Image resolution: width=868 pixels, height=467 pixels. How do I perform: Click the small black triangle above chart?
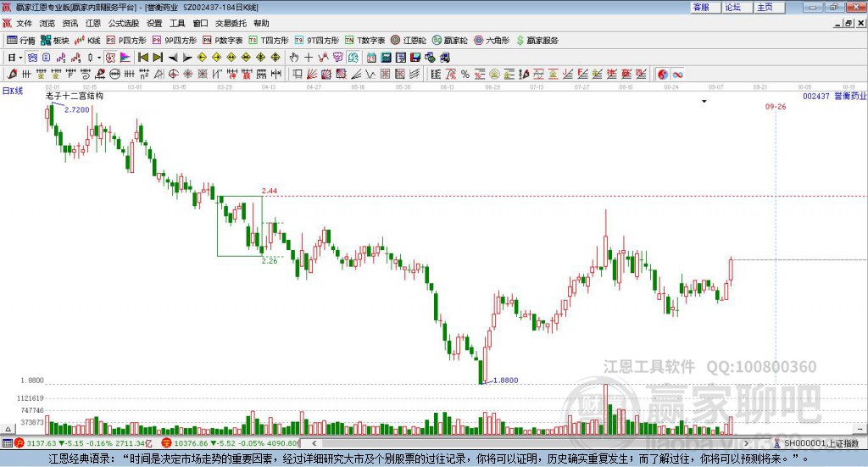(x=704, y=101)
